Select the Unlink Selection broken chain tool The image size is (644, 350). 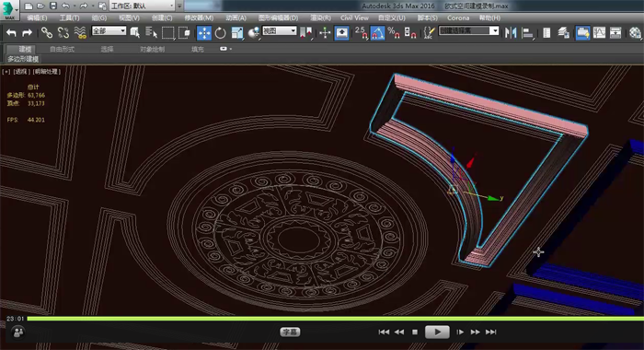[63, 32]
